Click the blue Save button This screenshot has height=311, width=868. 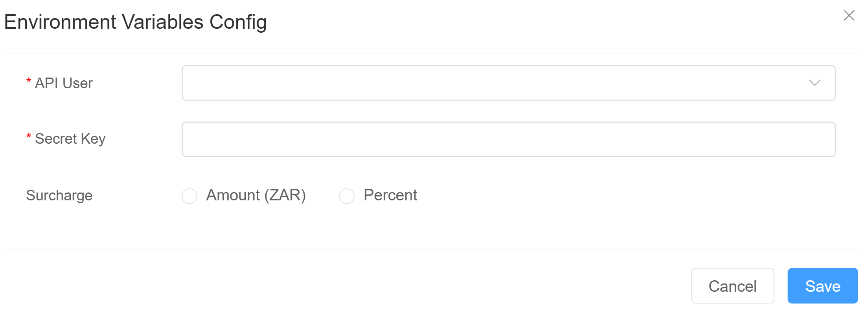coord(822,286)
